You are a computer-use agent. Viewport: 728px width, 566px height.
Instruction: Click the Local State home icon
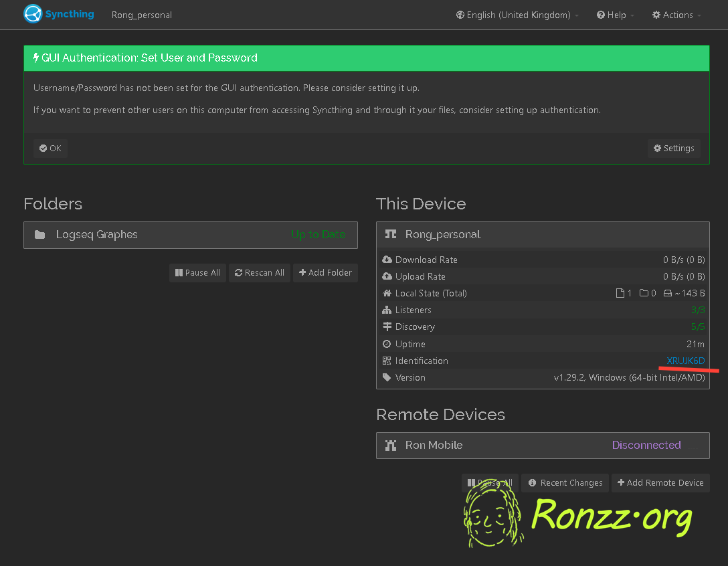(x=387, y=293)
